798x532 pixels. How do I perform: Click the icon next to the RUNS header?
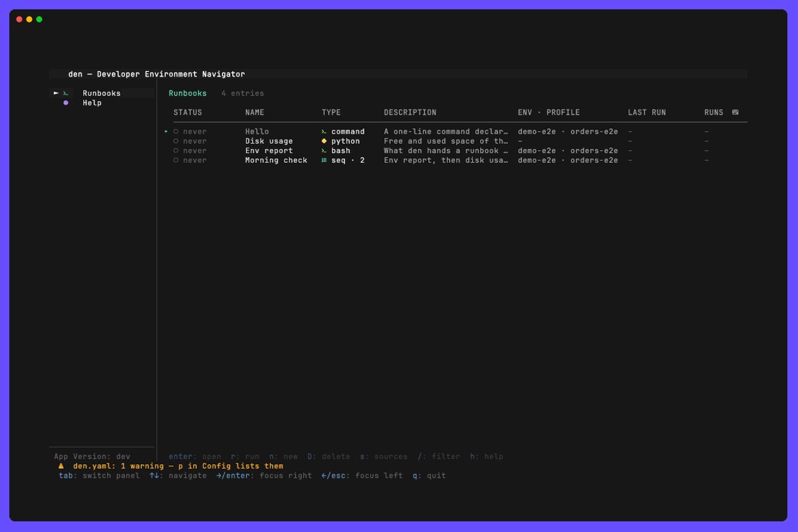[735, 112]
